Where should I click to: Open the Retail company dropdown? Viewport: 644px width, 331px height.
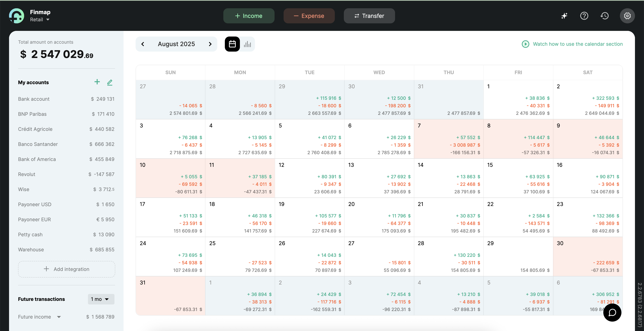click(x=40, y=20)
